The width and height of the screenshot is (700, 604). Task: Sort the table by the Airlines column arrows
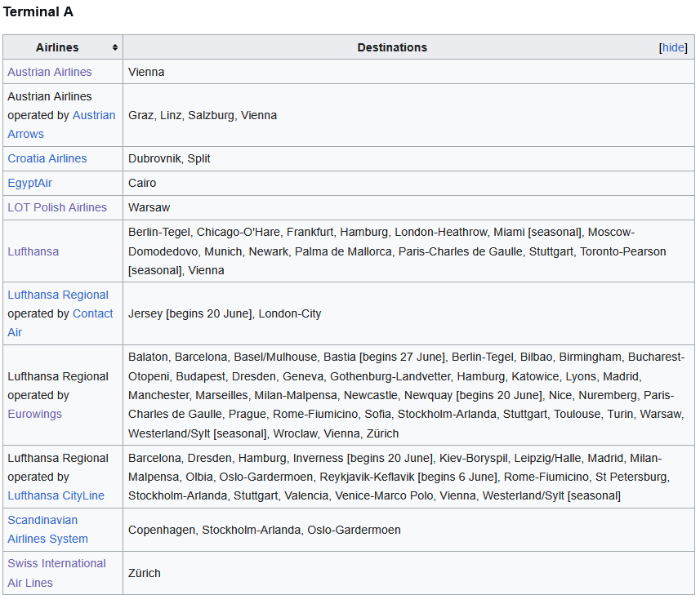point(115,47)
